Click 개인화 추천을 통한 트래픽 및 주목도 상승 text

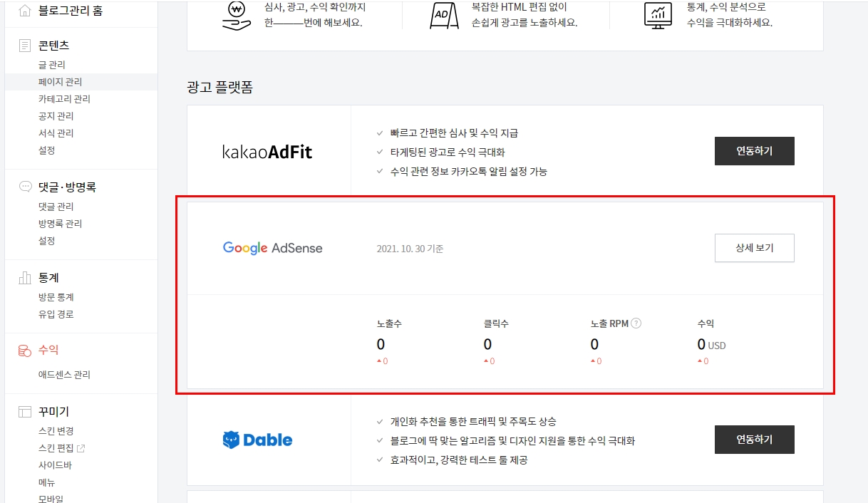point(473,422)
